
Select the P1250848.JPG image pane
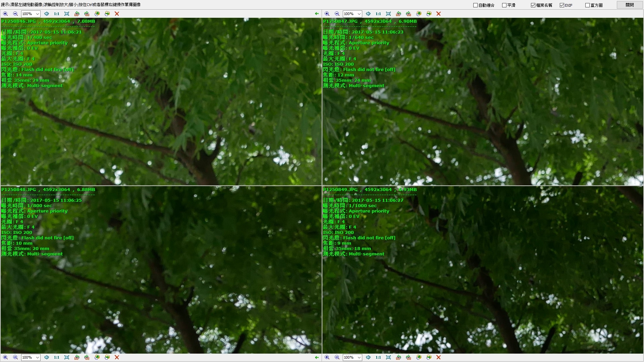pos(161,270)
